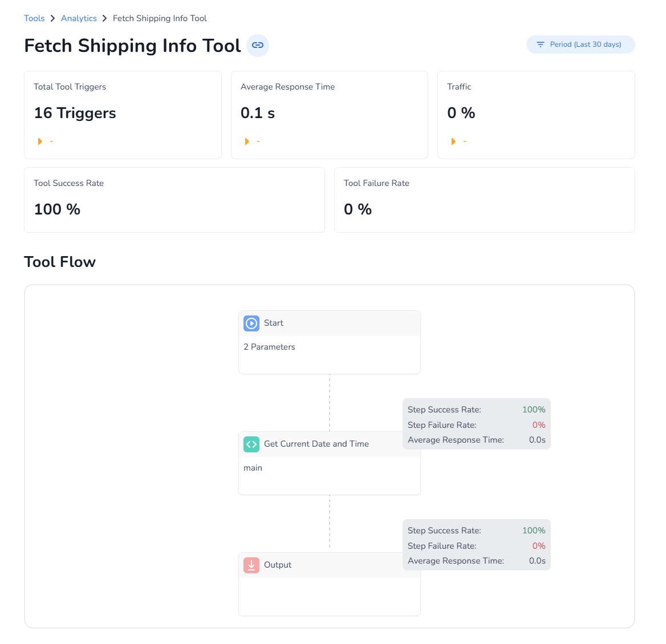The width and height of the screenshot is (666, 644).
Task: Click the chevron after Analytics breadcrumb
Action: pos(105,18)
